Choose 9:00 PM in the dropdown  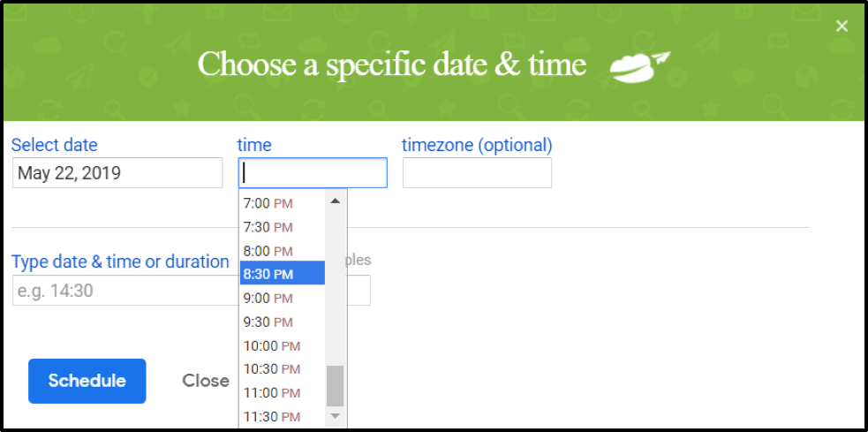pos(281,298)
